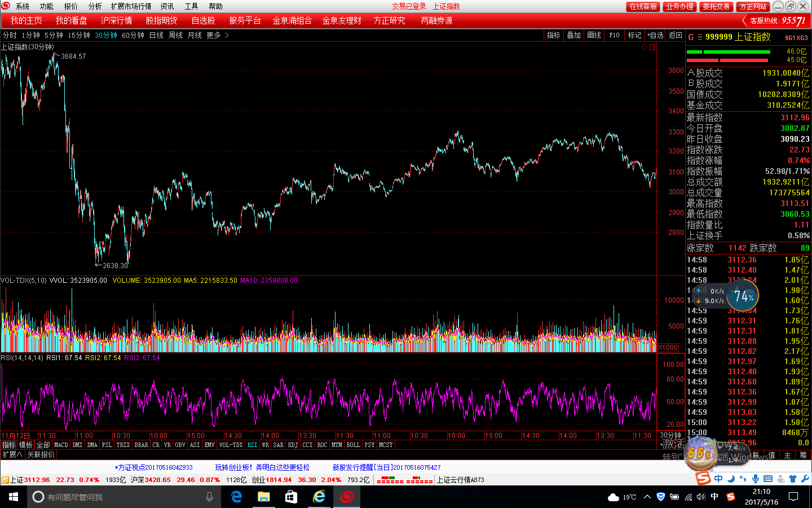
Task: Click the list icon beside 999999
Action: pyautogui.click(x=700, y=37)
